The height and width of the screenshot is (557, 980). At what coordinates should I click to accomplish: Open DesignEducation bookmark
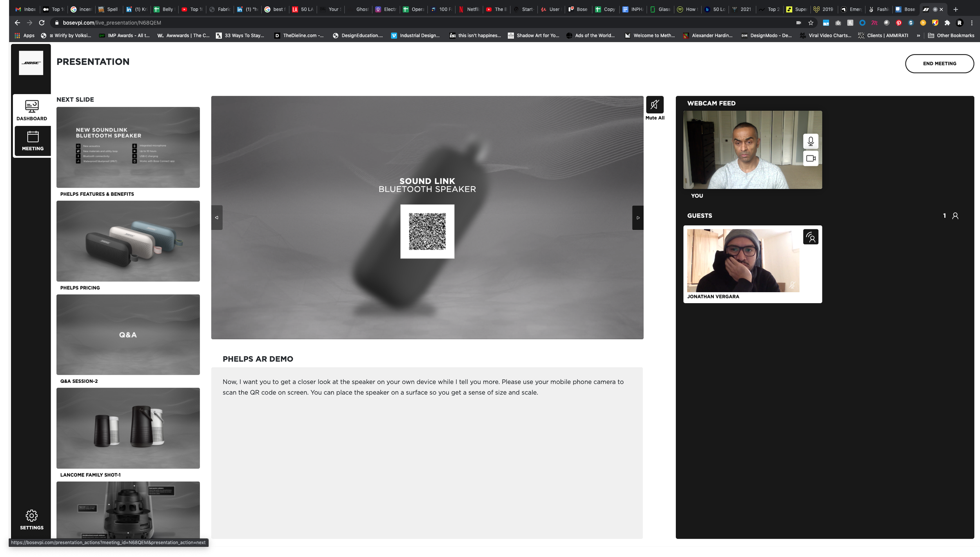[x=358, y=35]
